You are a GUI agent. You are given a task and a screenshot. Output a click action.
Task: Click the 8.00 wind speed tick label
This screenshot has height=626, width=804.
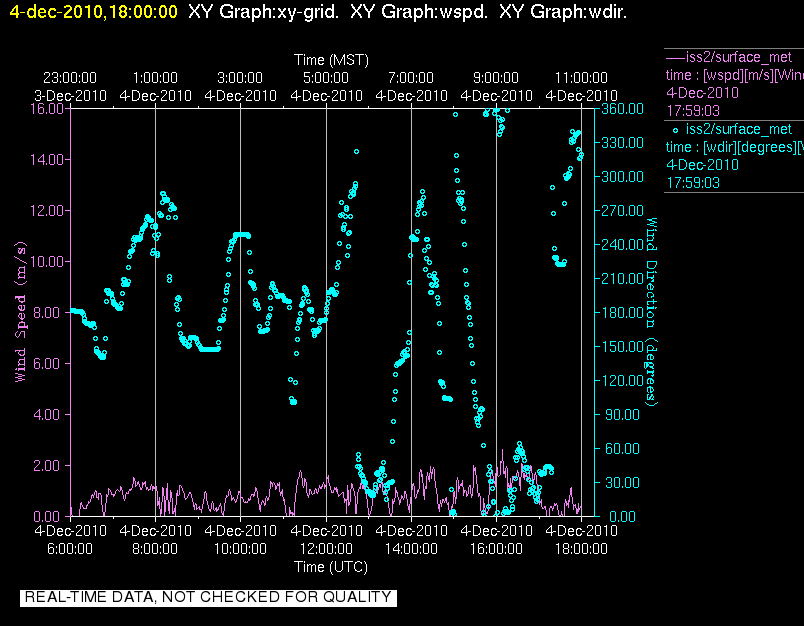click(x=47, y=312)
